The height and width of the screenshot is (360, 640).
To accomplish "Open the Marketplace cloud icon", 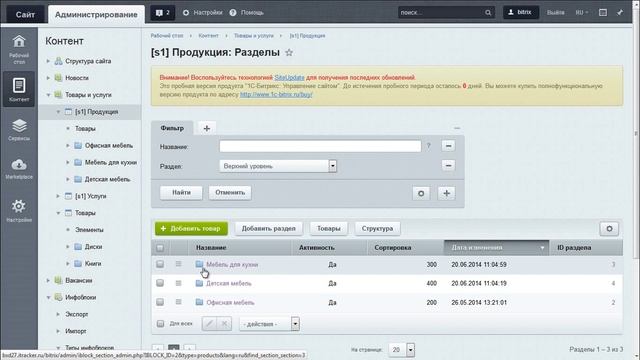I will click(19, 169).
